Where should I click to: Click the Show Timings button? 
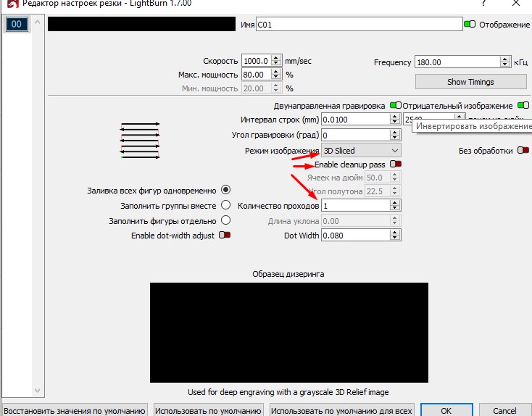[x=470, y=82]
